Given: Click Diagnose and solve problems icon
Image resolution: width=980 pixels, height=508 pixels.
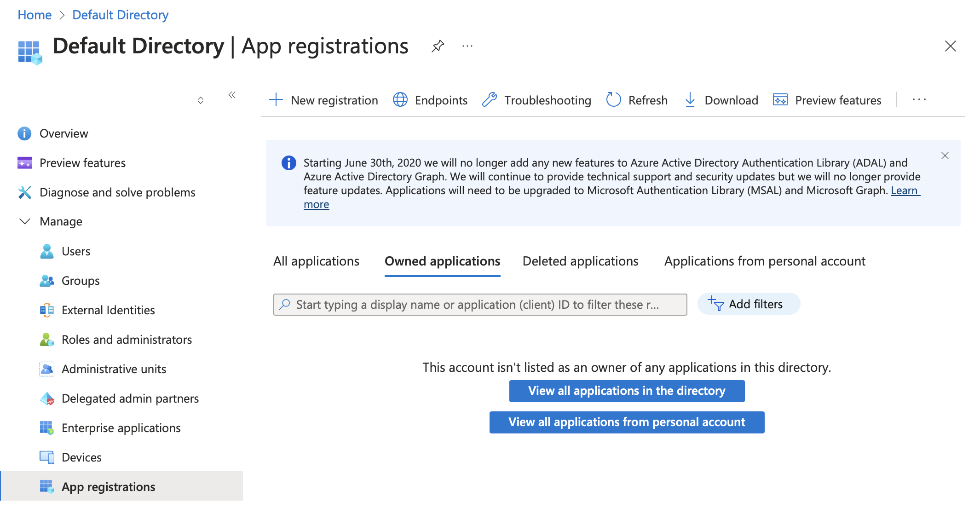Looking at the screenshot, I should (x=24, y=192).
